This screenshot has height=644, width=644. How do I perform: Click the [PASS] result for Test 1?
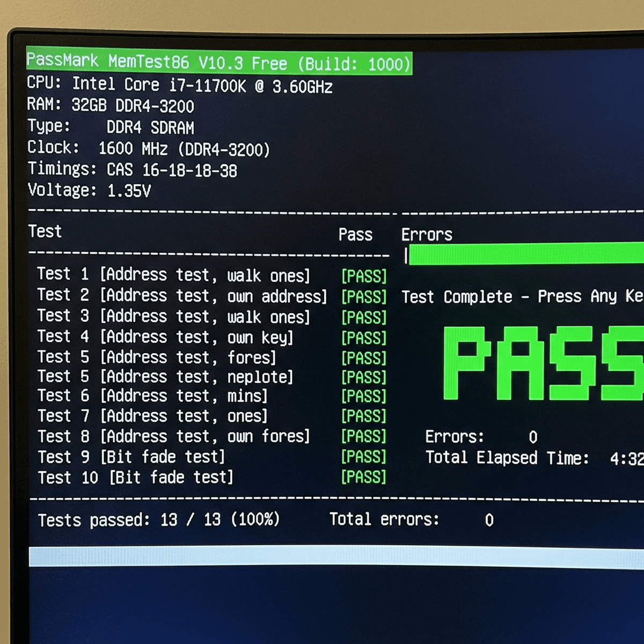364,276
